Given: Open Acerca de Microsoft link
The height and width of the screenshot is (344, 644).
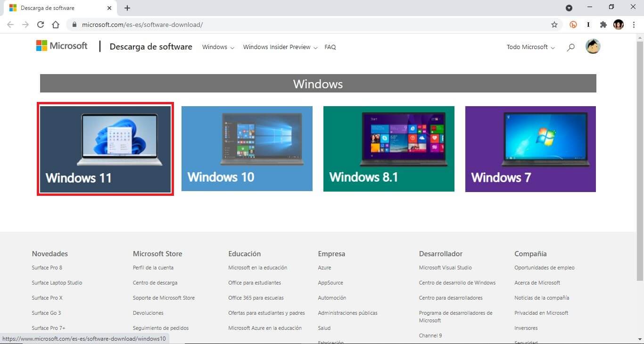Looking at the screenshot, I should coord(537,283).
